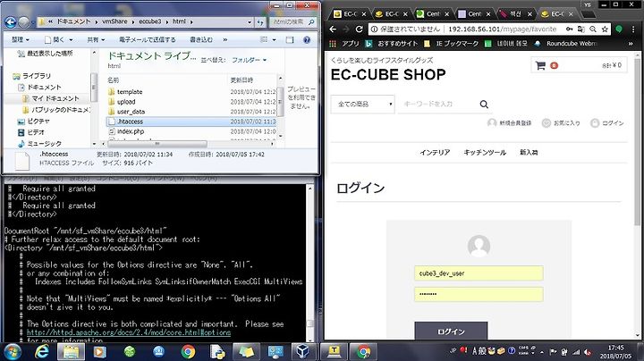Screen dimensions: 644x361
Task: Click zoom magnifier icon in address bar
Action: click(593, 29)
